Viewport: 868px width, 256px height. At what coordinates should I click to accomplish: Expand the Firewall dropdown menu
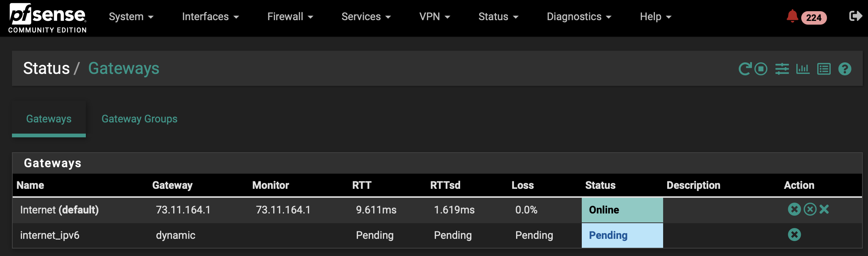tap(290, 17)
